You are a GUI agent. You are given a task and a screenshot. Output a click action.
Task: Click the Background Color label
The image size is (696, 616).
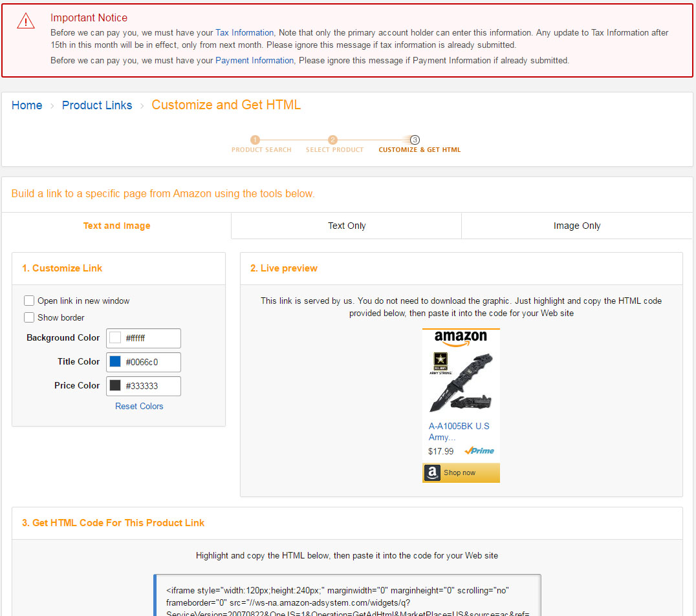pos(63,338)
